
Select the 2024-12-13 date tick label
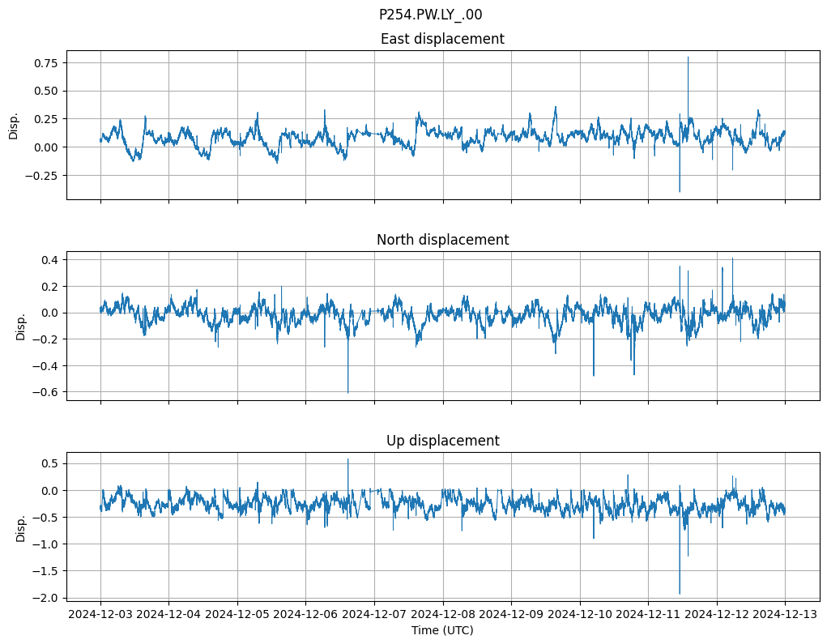click(785, 615)
